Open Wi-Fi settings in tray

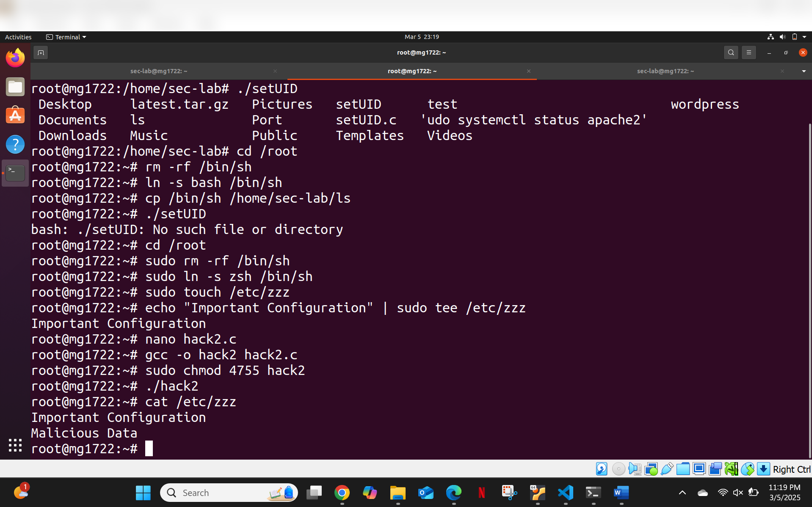[x=723, y=493]
